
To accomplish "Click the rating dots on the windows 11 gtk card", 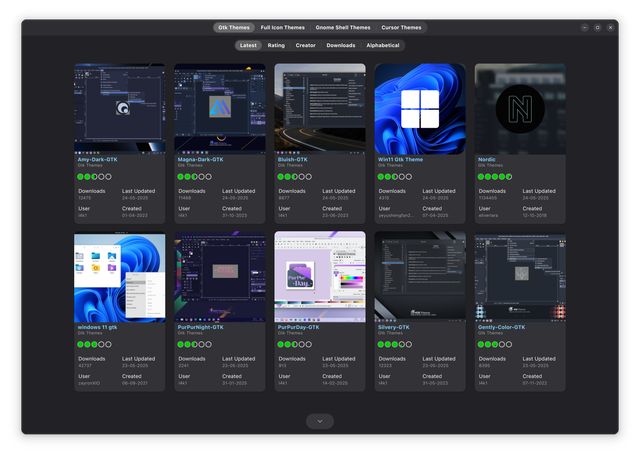I will (94, 345).
